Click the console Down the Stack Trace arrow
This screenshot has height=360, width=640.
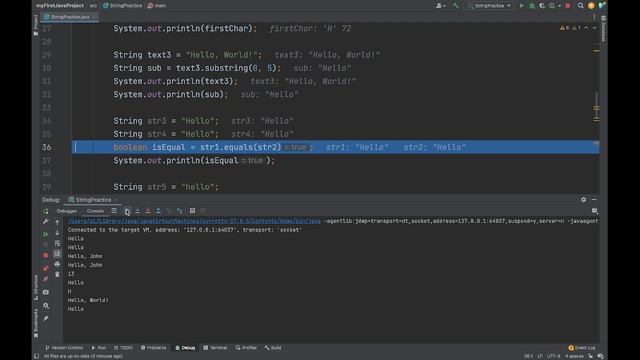pos(57,233)
